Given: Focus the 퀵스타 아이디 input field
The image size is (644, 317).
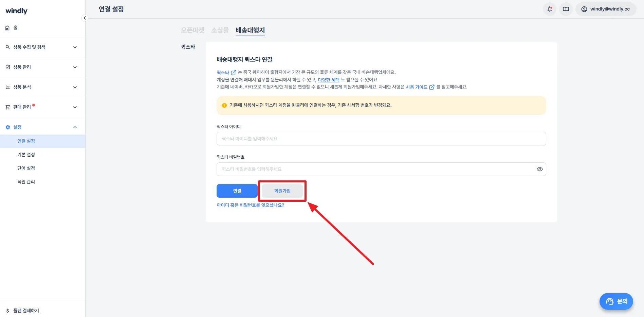Looking at the screenshot, I should (x=381, y=139).
